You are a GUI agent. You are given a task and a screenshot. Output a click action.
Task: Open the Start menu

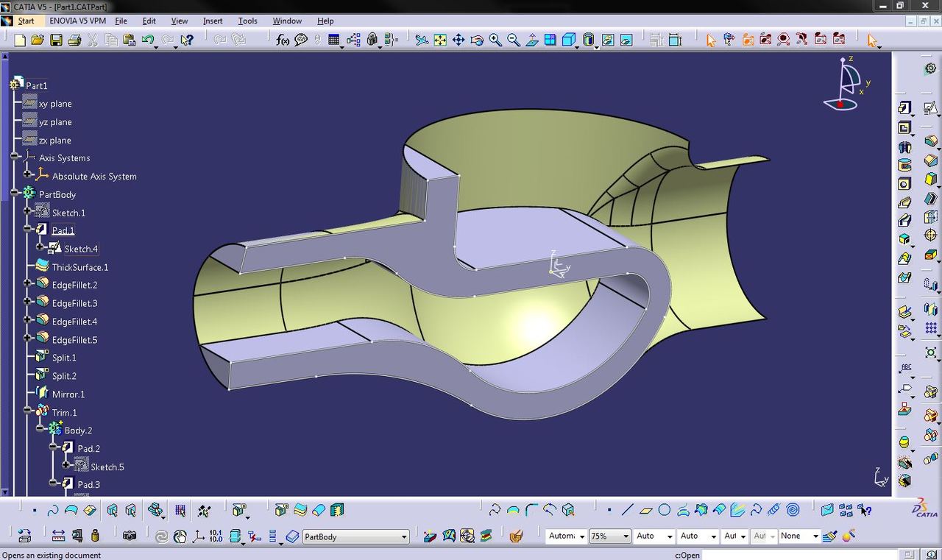point(26,21)
